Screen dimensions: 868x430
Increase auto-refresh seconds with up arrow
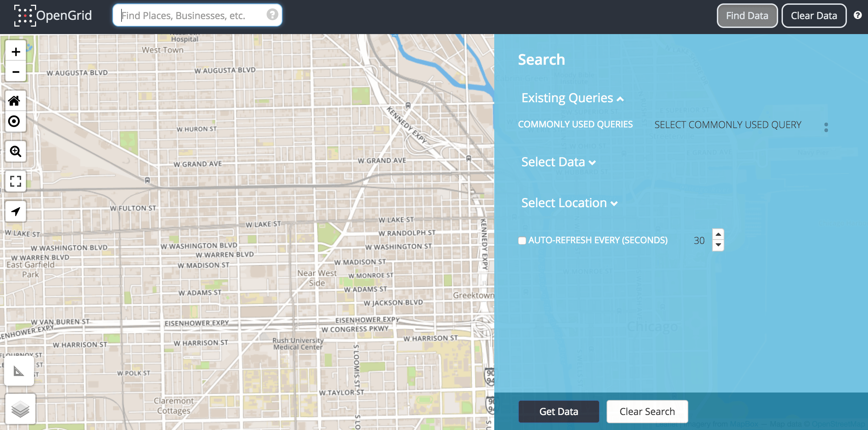coord(718,234)
